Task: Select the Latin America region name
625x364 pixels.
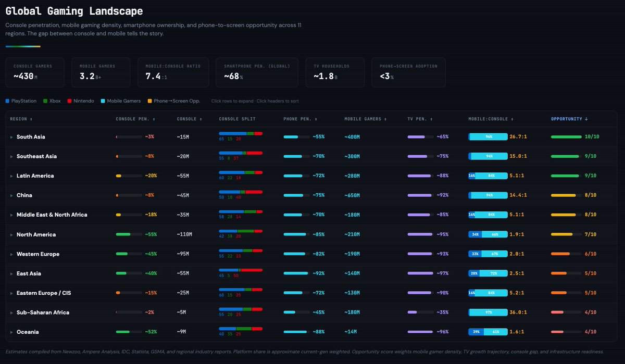Action: (x=35, y=176)
